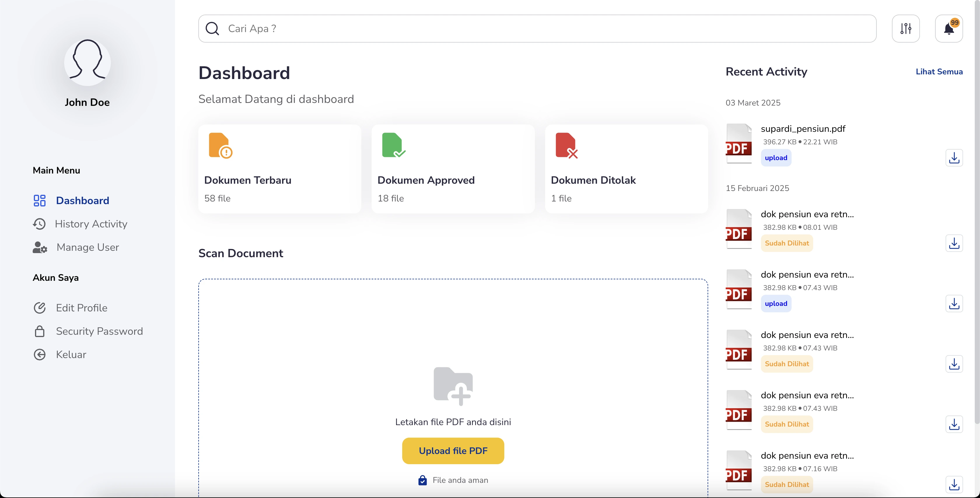
Task: Download the 07.16 WIB document
Action: click(x=954, y=484)
